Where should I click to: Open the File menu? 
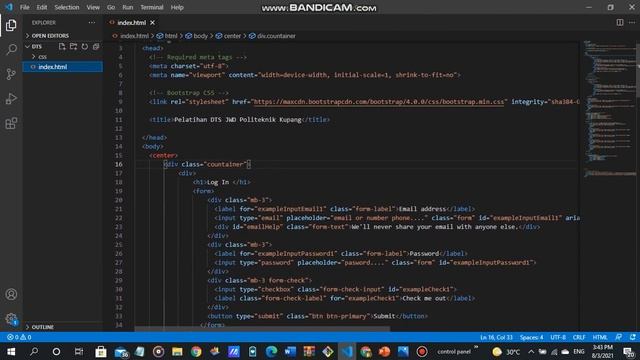[24, 7]
